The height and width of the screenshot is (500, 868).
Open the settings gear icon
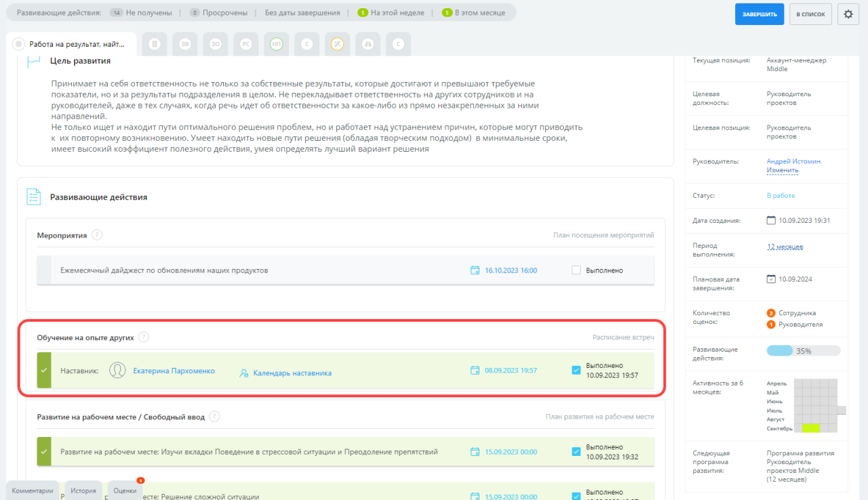(848, 14)
